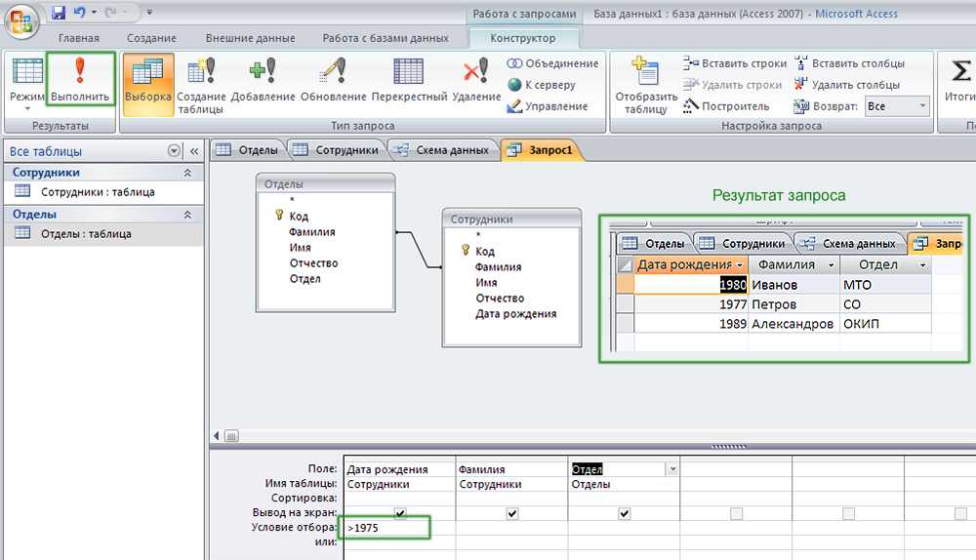976x560 pixels.
Task: Open the Внешние данные ribbon tab
Action: 250,38
